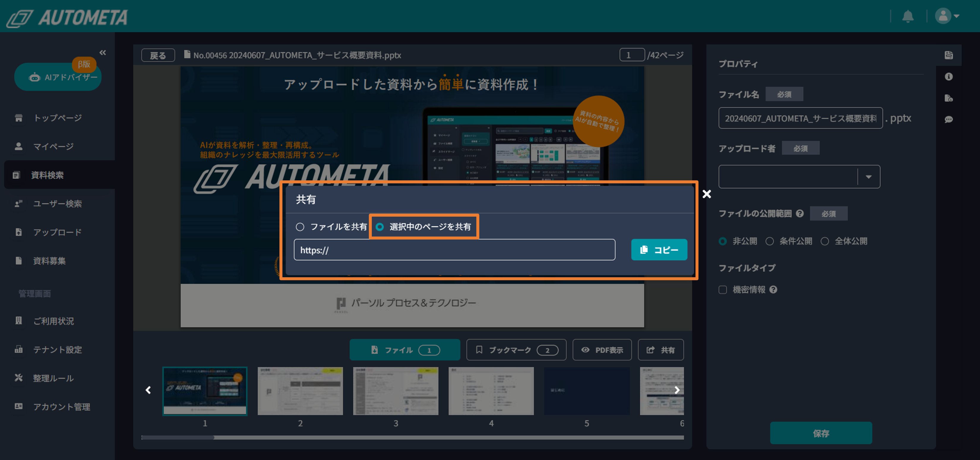Click the ご利用状況 building icon
Image resolution: width=980 pixels, height=460 pixels.
[19, 320]
